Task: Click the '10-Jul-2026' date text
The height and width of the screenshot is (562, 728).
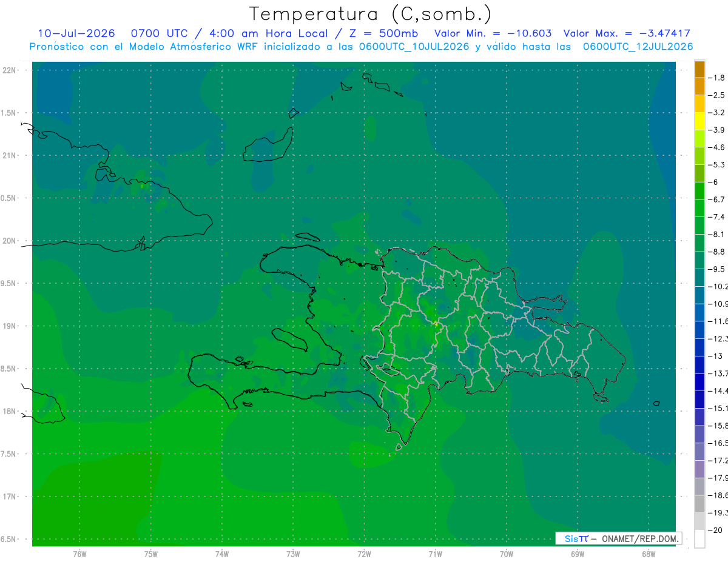Action: 76,33
